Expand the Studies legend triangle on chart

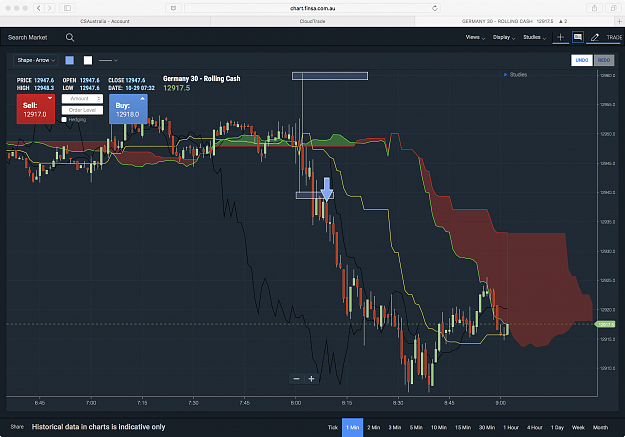[x=505, y=75]
